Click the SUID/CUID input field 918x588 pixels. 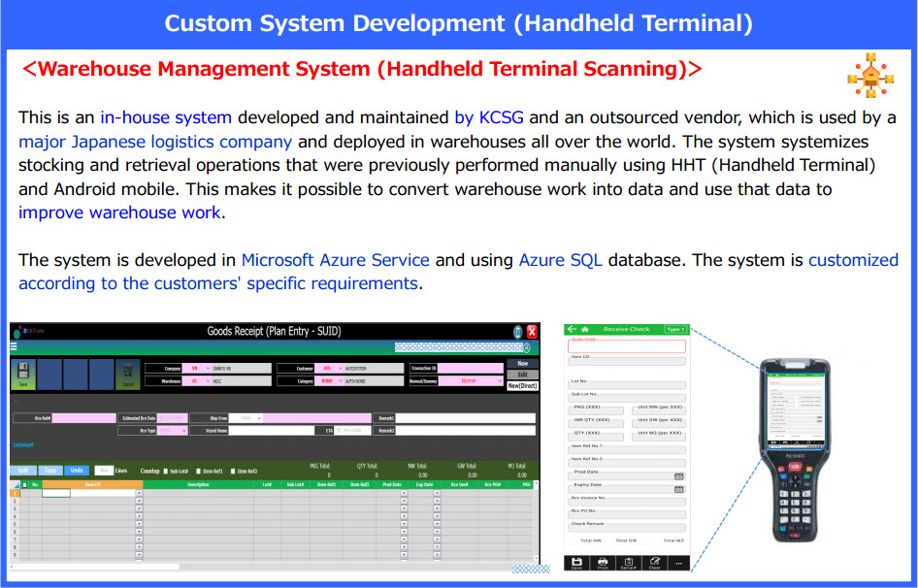pyautogui.click(x=627, y=346)
